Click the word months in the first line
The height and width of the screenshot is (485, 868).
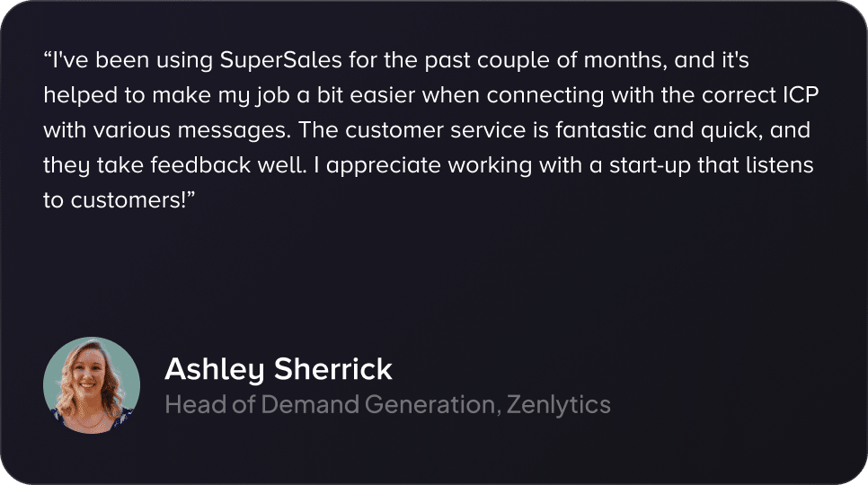625,60
